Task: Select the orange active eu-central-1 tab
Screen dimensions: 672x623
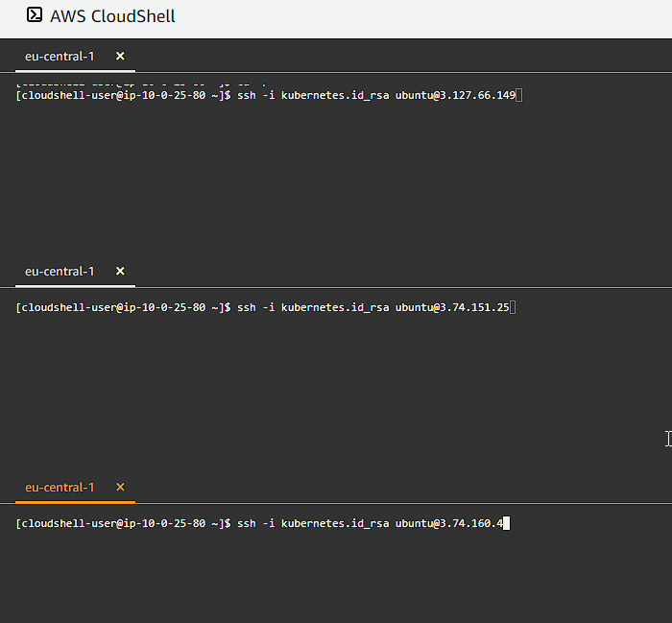Action: [x=60, y=488]
